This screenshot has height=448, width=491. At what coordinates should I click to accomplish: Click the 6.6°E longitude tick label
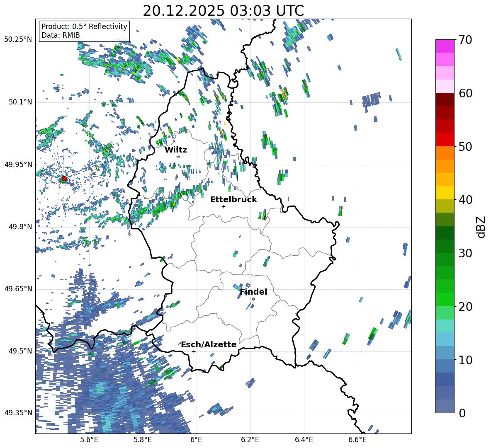[357, 440]
